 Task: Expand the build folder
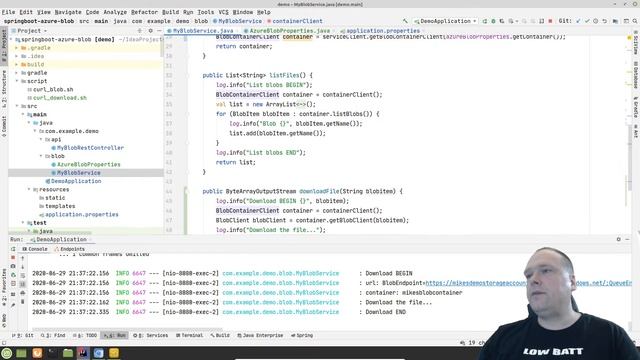point(17,64)
